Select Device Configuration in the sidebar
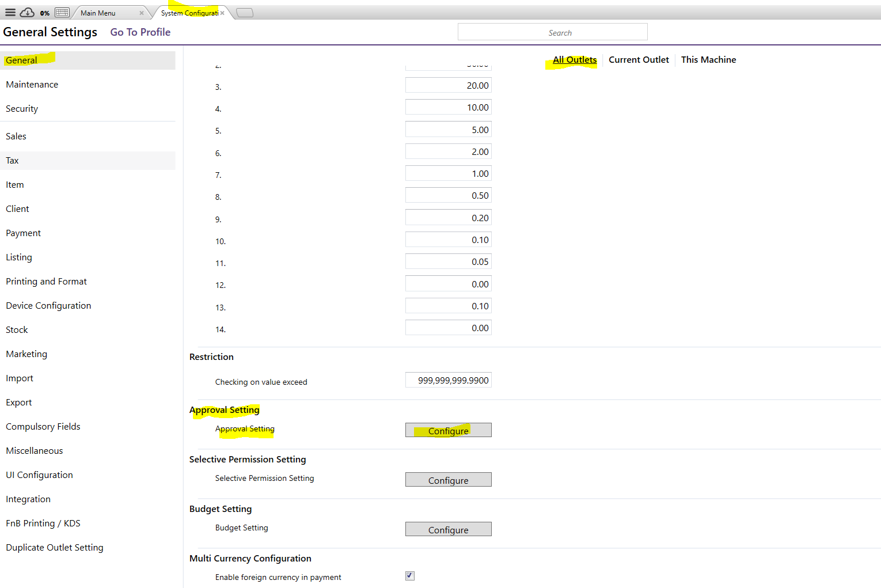 coord(48,306)
